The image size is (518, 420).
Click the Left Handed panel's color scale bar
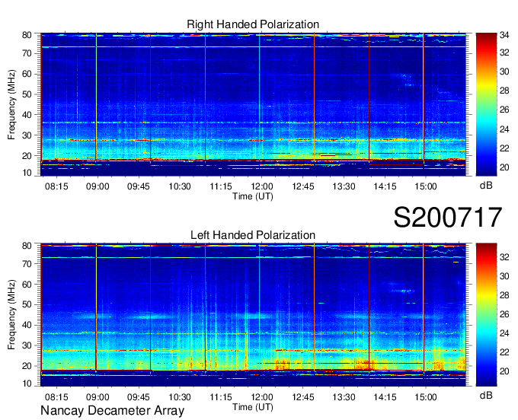(486, 315)
